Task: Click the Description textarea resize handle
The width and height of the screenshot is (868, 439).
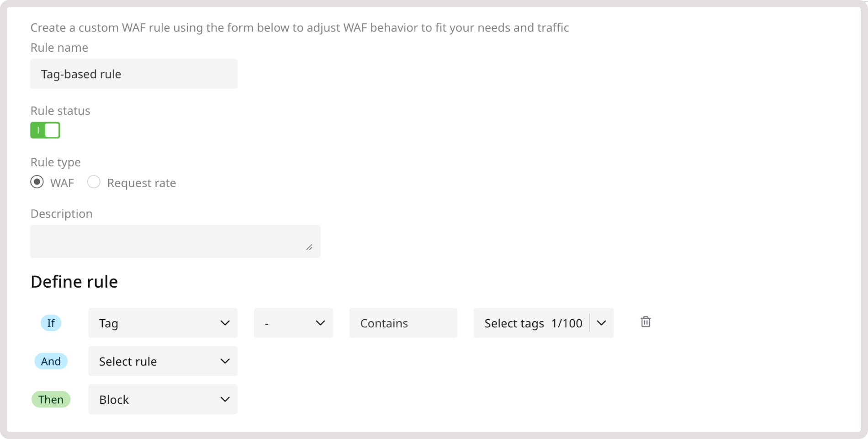Action: [x=310, y=248]
